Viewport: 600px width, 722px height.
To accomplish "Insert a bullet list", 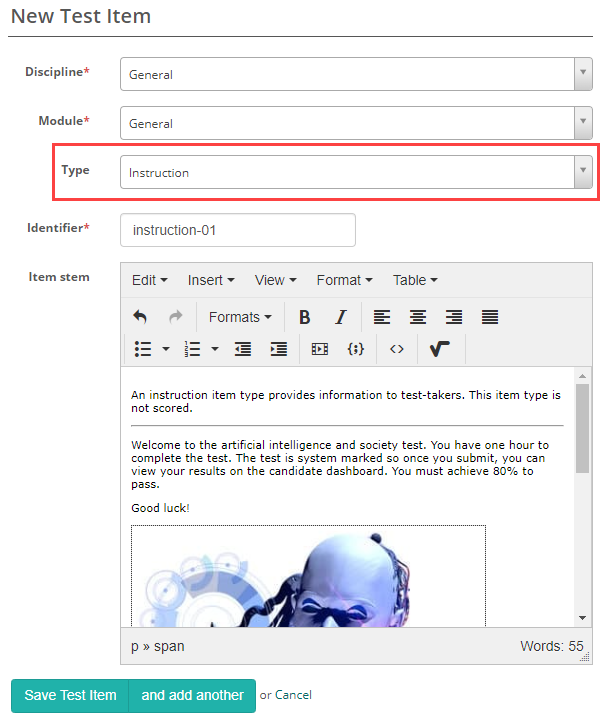I will coord(143,349).
